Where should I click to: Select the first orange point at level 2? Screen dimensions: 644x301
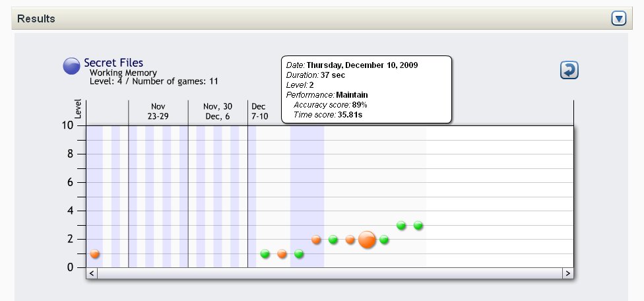[x=316, y=240]
